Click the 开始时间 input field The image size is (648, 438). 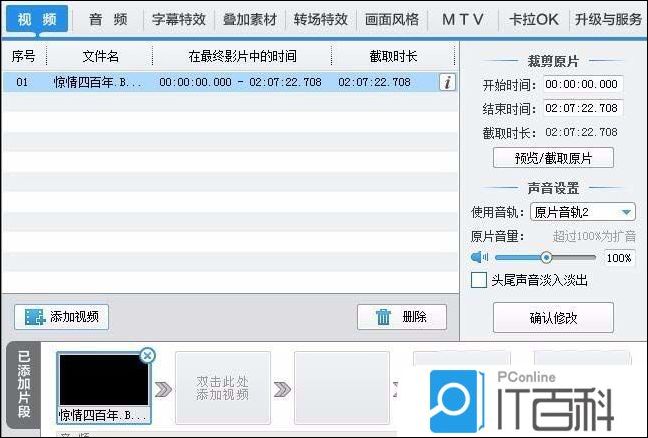coord(583,84)
